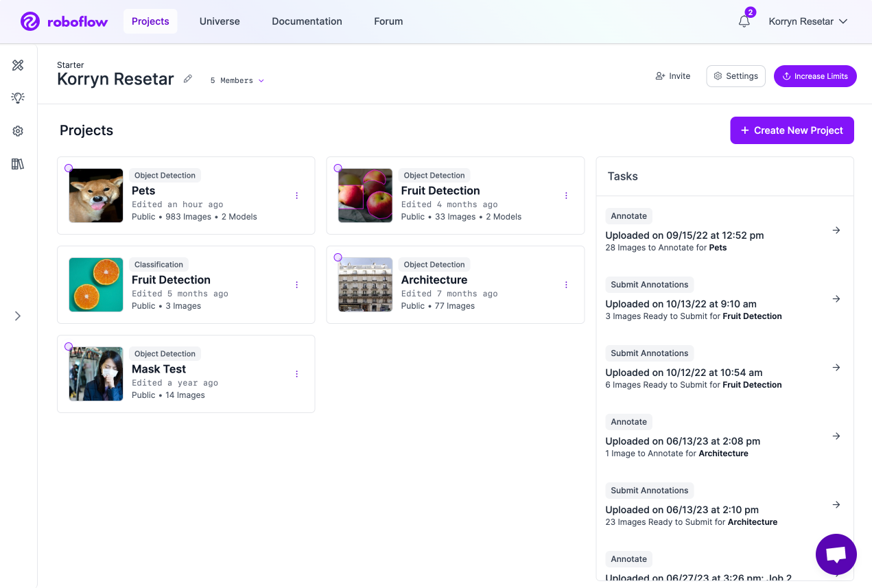Click the Roboflow logo
The image size is (872, 588).
pyautogui.click(x=64, y=21)
